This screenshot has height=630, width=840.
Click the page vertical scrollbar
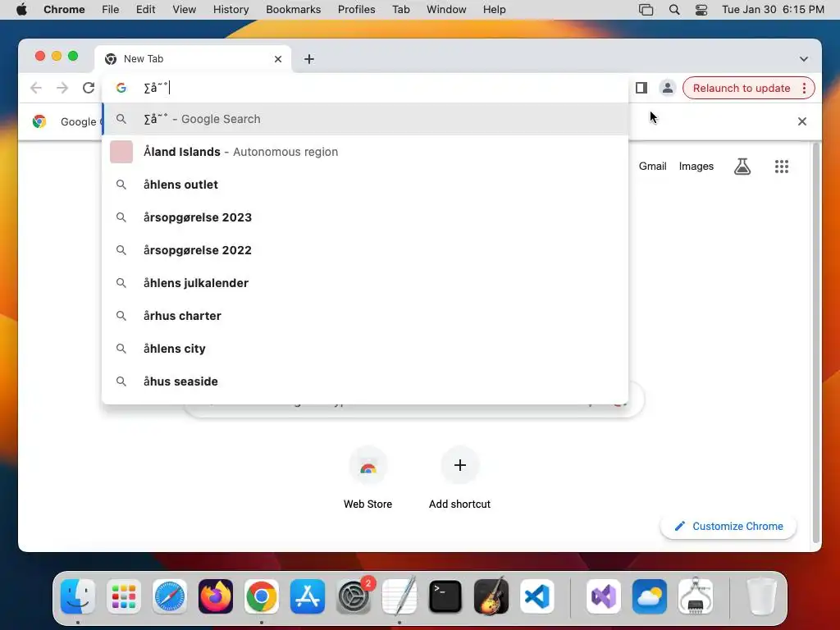[816, 343]
